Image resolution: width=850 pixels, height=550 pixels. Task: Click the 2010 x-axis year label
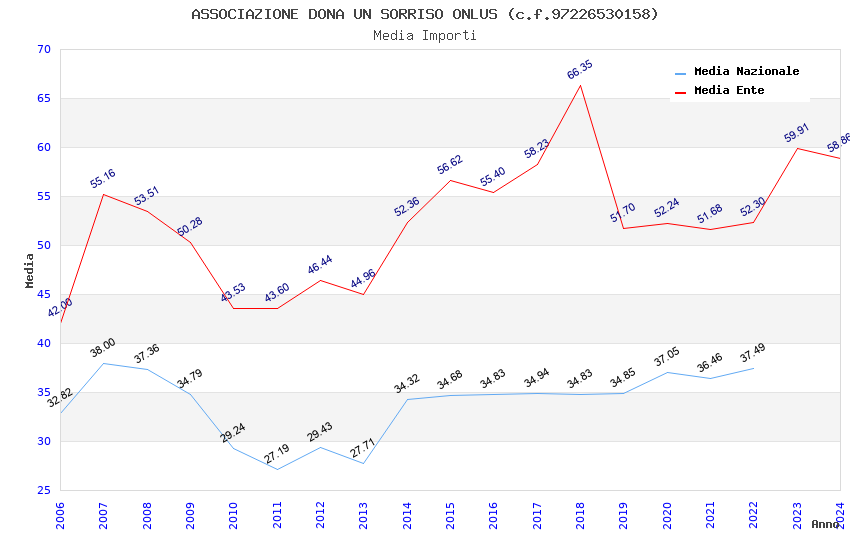pos(233,515)
